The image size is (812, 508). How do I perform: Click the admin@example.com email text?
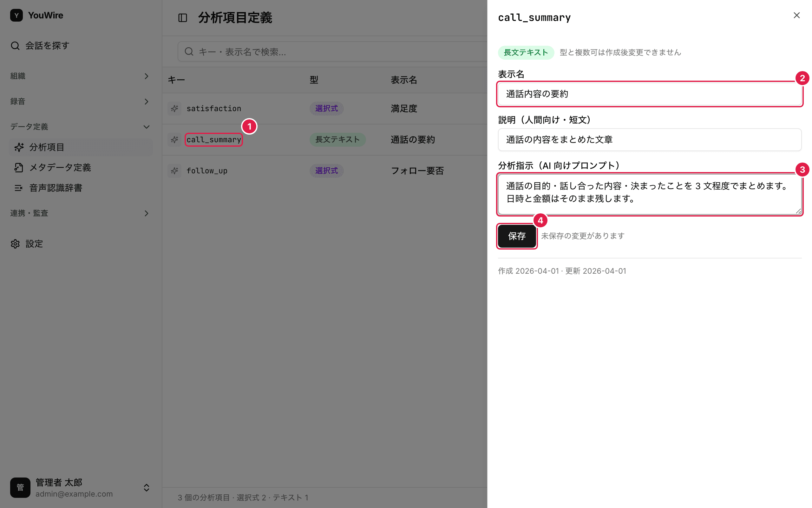click(x=74, y=494)
